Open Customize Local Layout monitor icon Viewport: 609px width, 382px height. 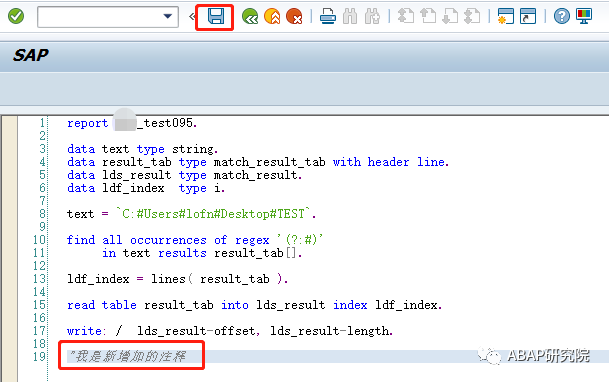pyautogui.click(x=584, y=17)
